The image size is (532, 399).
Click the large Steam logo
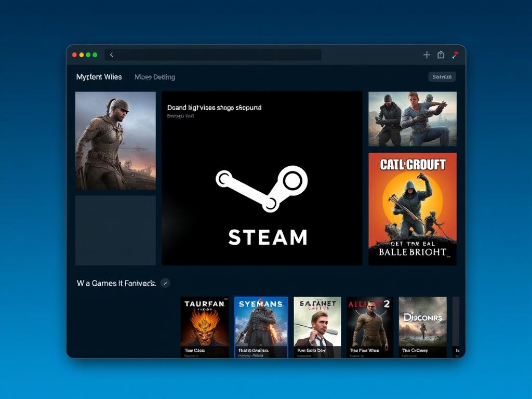coord(262,188)
